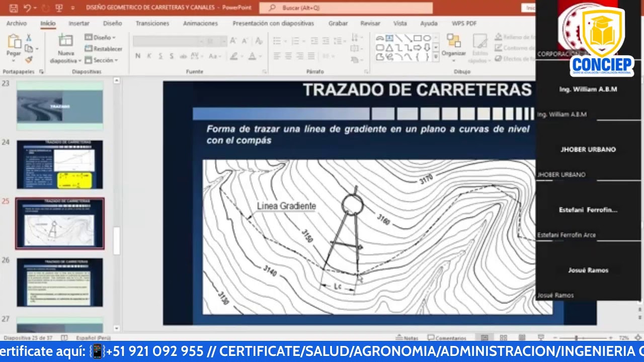Select the rectangle shape in shapes gallery
This screenshot has width=644, height=362.
417,38
